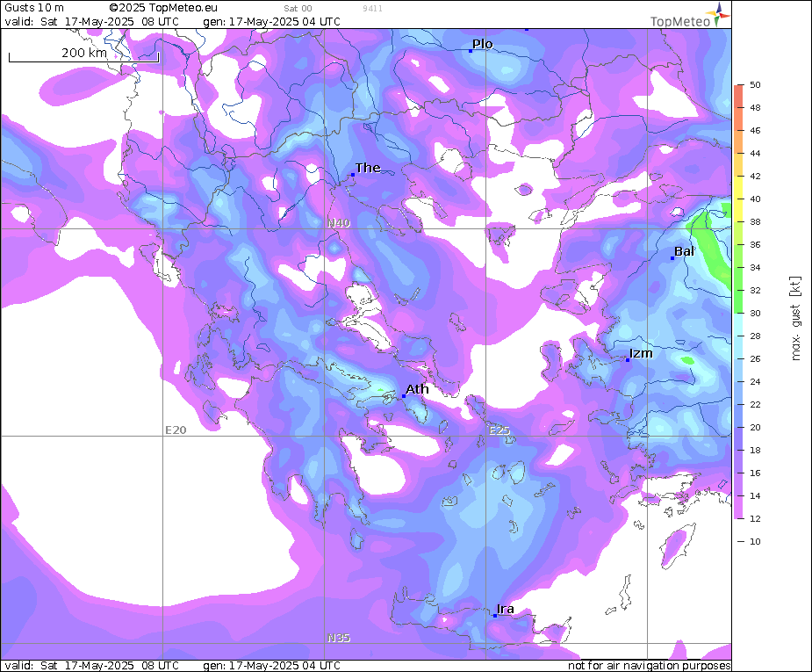Click the TopMeteo logo in the corner
Image resolution: width=812 pixels, height=672 pixels.
[690, 16]
